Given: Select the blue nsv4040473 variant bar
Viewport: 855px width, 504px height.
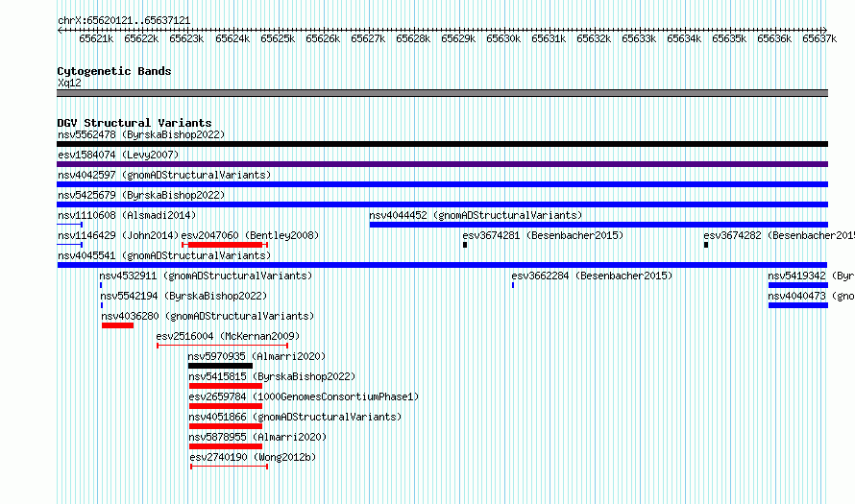Looking at the screenshot, I should 798,305.
